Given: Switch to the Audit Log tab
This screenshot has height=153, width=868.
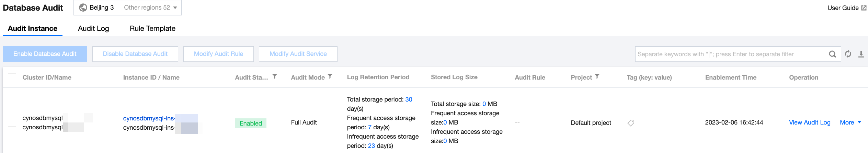Looking at the screenshot, I should 93,28.
